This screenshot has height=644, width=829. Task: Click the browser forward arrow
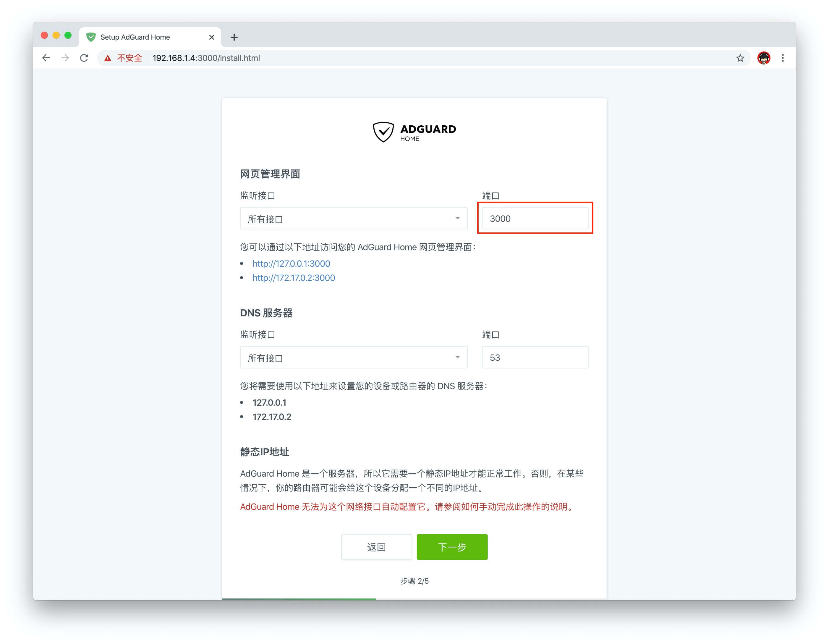click(x=65, y=58)
